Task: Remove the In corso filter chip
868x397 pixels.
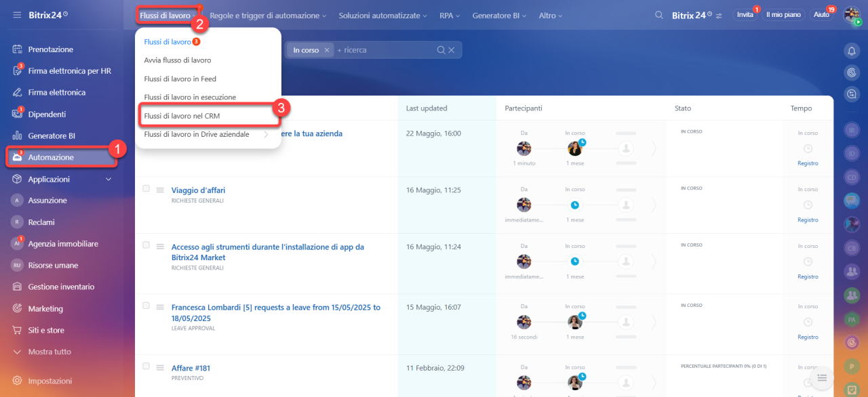Action: click(x=327, y=50)
